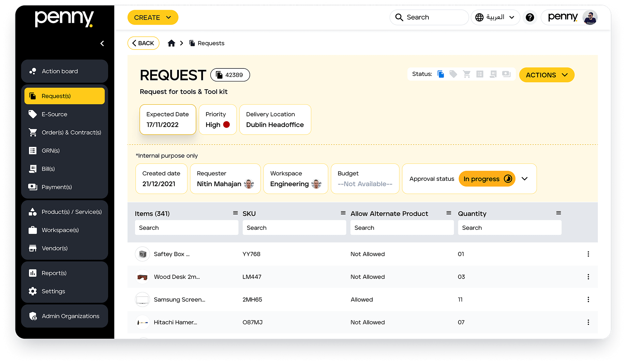Image resolution: width=626 pixels, height=364 pixels.
Task: Expand the Approval status chevron
Action: pyautogui.click(x=524, y=179)
